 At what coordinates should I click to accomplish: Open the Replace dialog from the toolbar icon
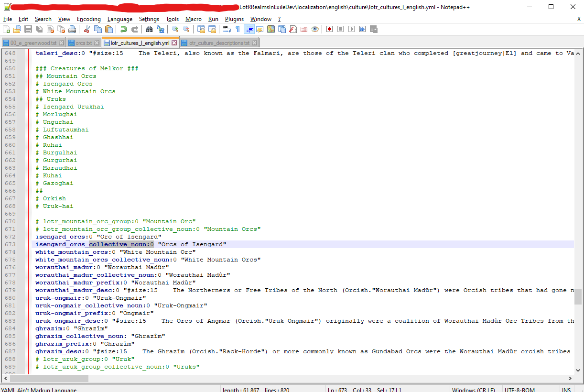pyautogui.click(x=160, y=29)
